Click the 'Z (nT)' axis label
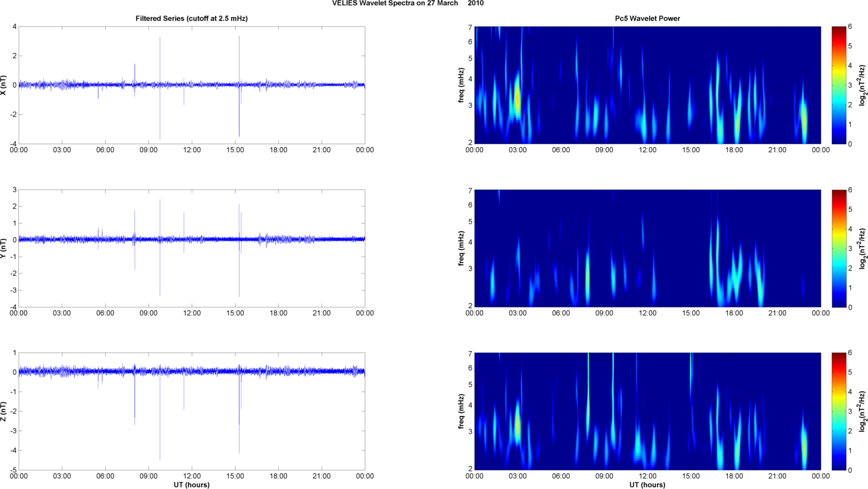868x489 pixels. pos(4,411)
